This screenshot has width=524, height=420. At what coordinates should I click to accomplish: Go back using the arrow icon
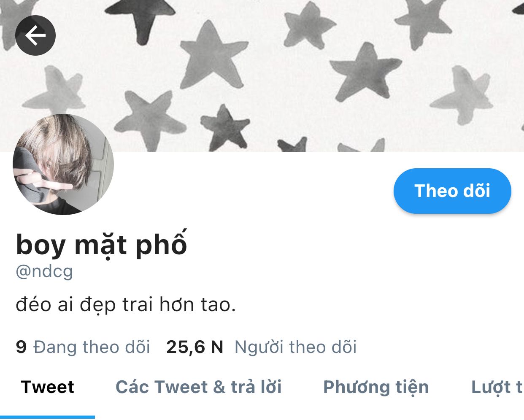click(35, 35)
